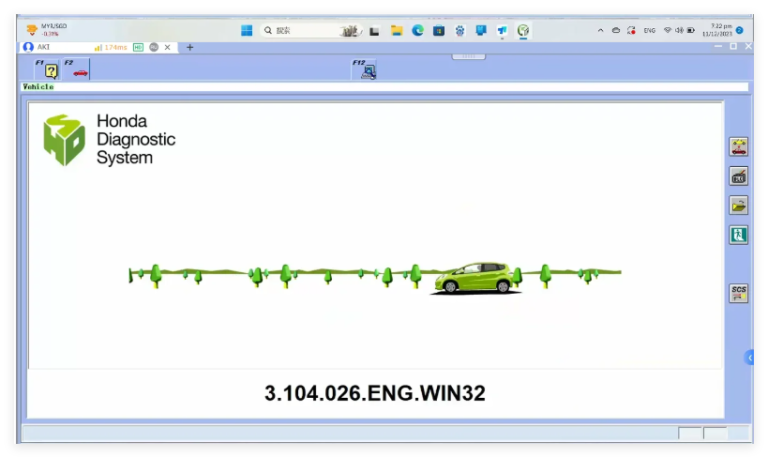This screenshot has width=768, height=458.
Task: Click the top car diagnostic icon in the right sidebar
Action: click(739, 146)
